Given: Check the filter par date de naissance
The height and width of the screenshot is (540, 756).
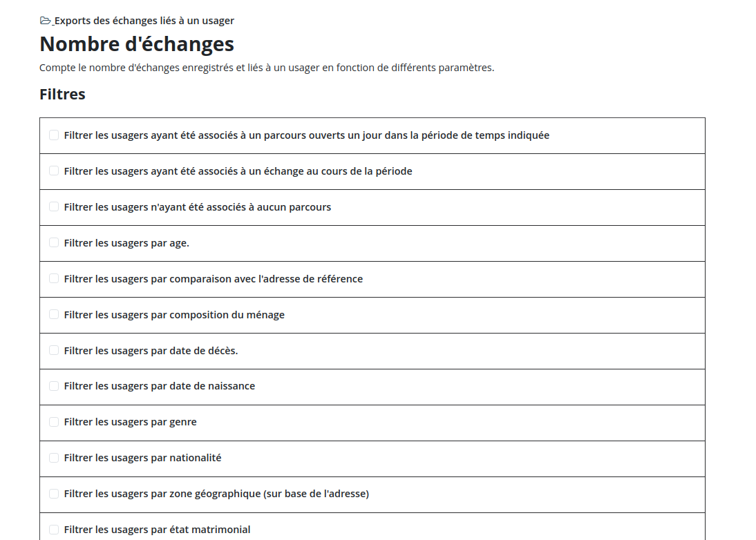Looking at the screenshot, I should click(x=54, y=386).
